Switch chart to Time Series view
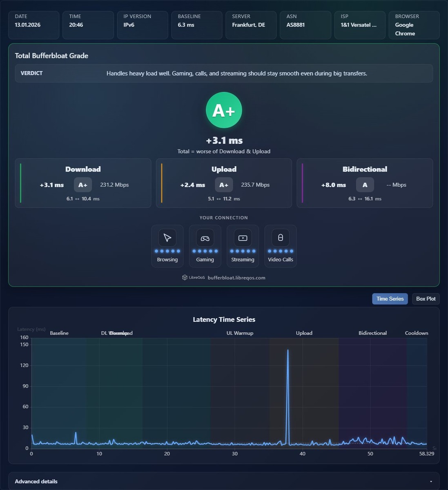 [390, 299]
